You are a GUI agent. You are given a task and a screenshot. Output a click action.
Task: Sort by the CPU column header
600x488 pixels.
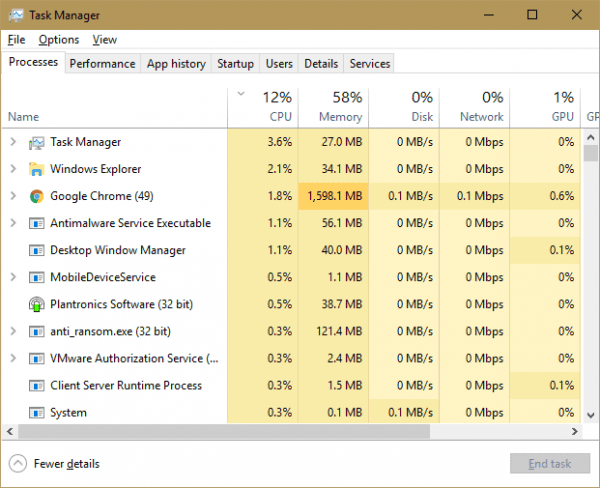point(263,108)
